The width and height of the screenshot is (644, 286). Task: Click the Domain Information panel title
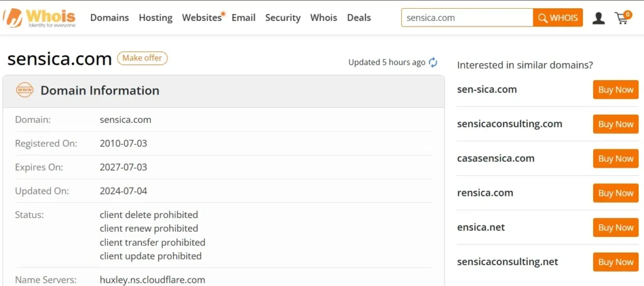click(100, 91)
